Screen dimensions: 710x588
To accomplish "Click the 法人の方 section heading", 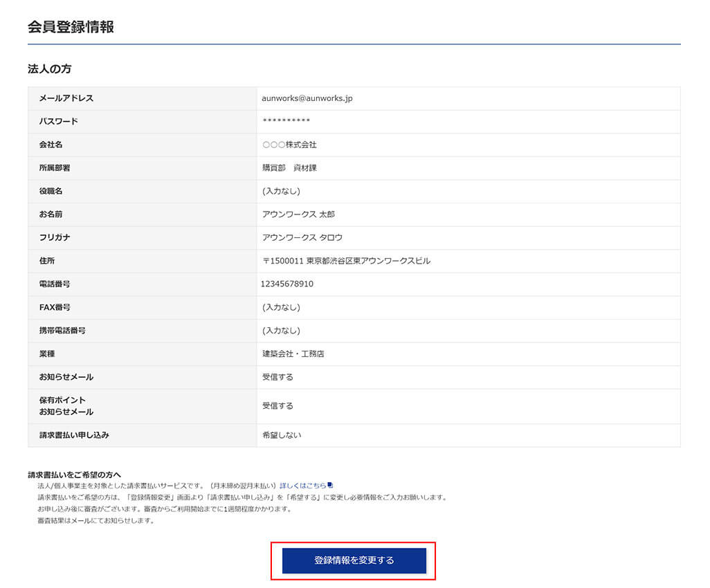I will [x=49, y=68].
